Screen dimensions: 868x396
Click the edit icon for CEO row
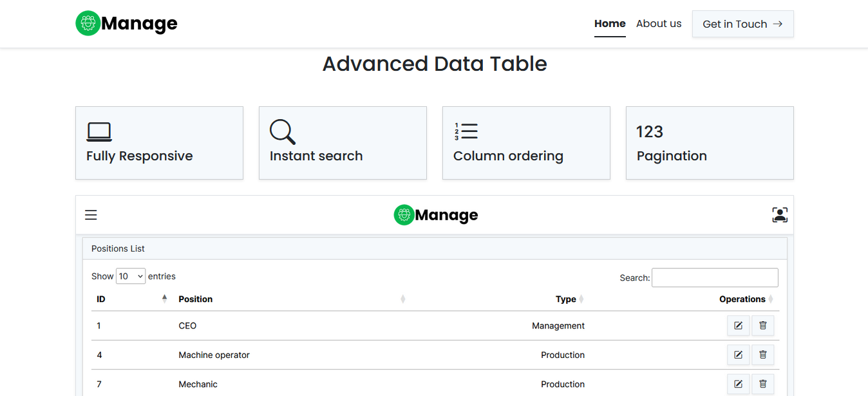tap(738, 326)
